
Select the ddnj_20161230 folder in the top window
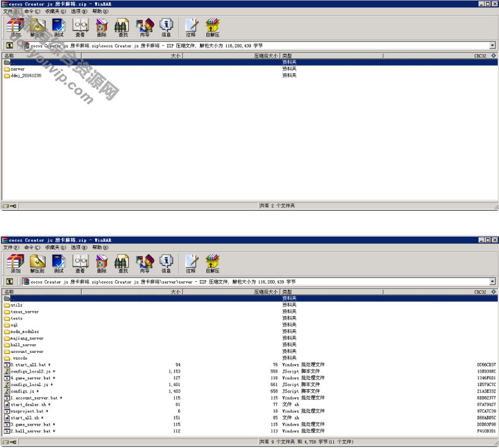point(23,76)
